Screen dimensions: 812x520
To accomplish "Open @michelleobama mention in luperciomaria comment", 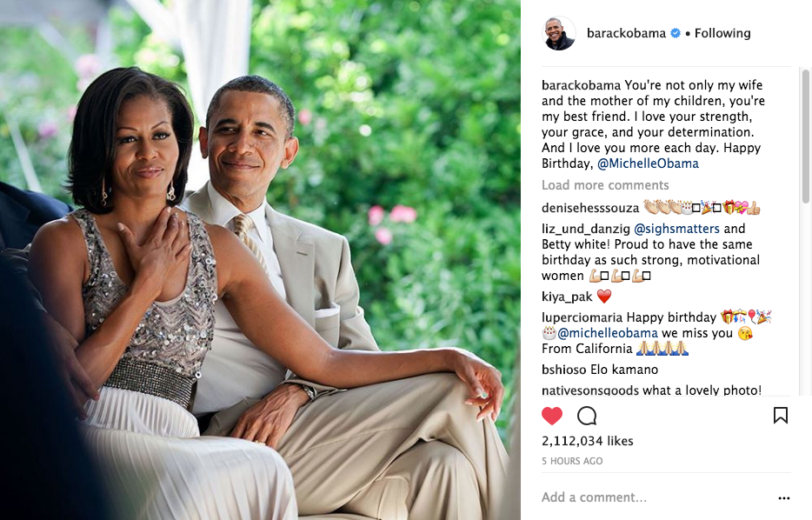I will (x=608, y=332).
